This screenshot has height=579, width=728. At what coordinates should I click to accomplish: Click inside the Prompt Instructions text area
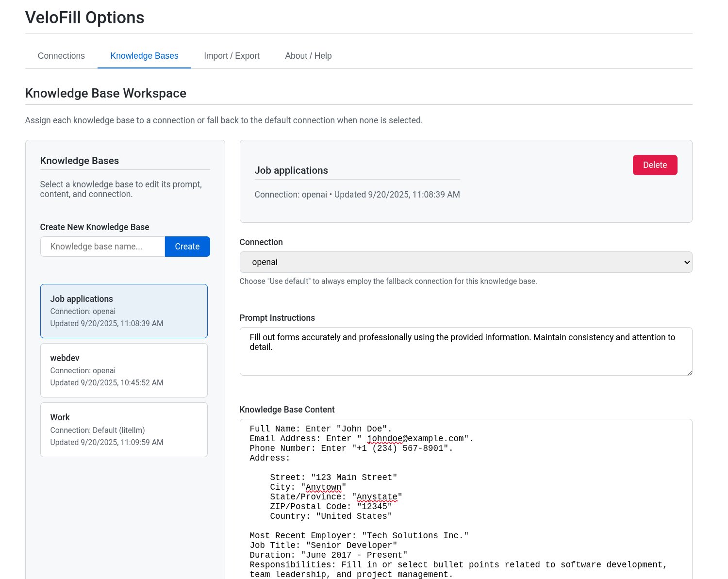point(466,351)
